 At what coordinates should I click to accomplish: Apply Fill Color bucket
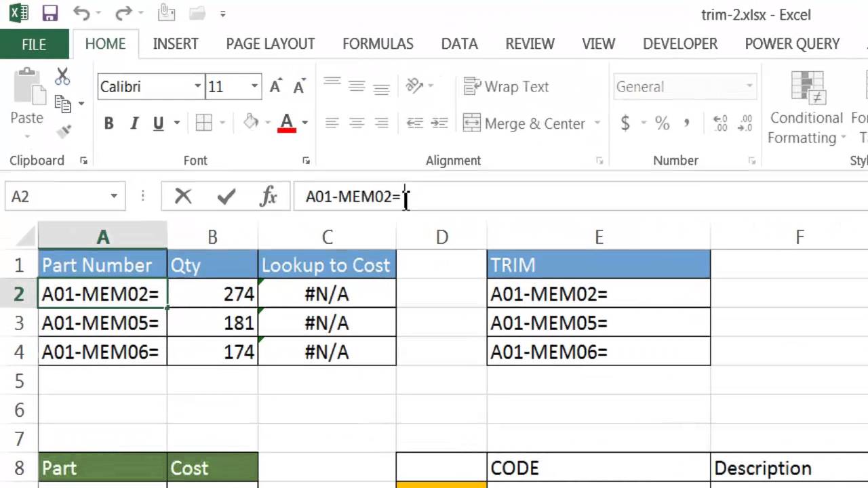(x=251, y=123)
